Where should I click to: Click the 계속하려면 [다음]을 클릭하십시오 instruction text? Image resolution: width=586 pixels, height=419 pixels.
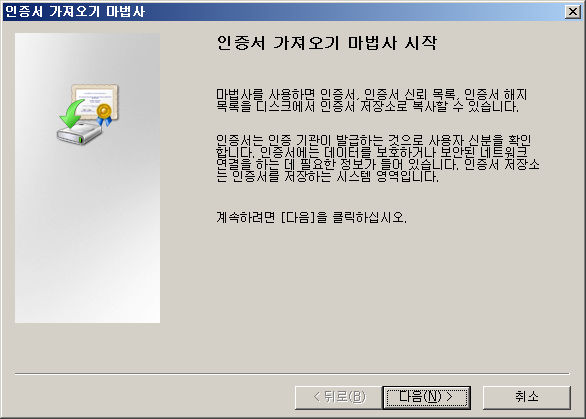(x=311, y=217)
